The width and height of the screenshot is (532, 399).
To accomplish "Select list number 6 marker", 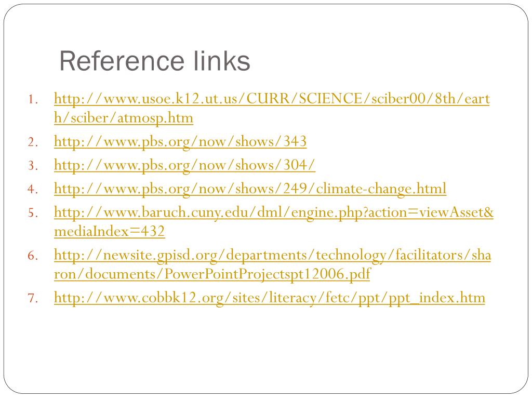I will pos(33,256).
